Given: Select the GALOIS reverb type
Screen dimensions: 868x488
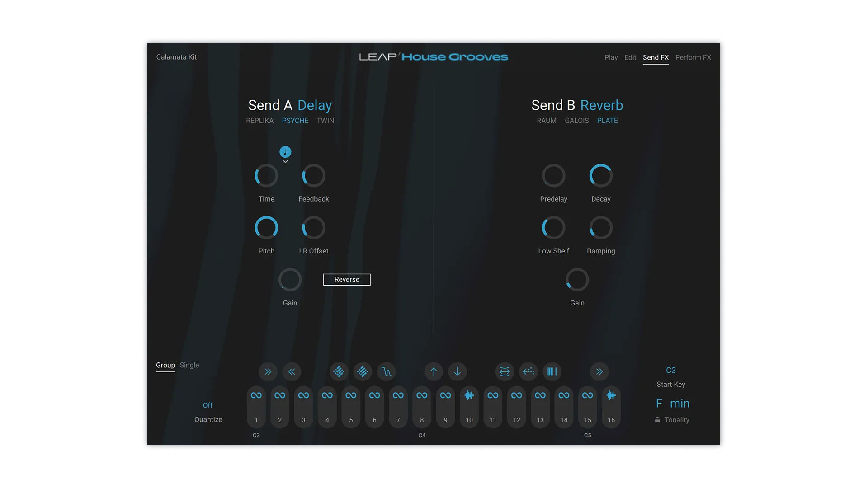Looking at the screenshot, I should click(x=577, y=121).
